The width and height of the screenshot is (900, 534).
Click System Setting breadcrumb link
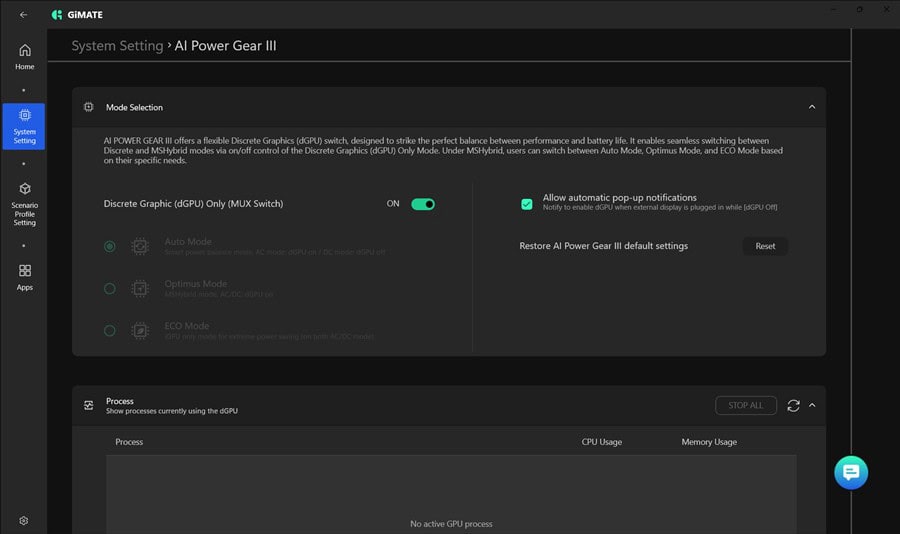117,46
